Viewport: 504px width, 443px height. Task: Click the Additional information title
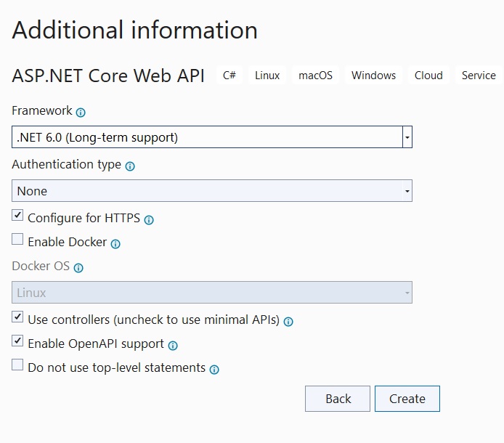pos(134,31)
